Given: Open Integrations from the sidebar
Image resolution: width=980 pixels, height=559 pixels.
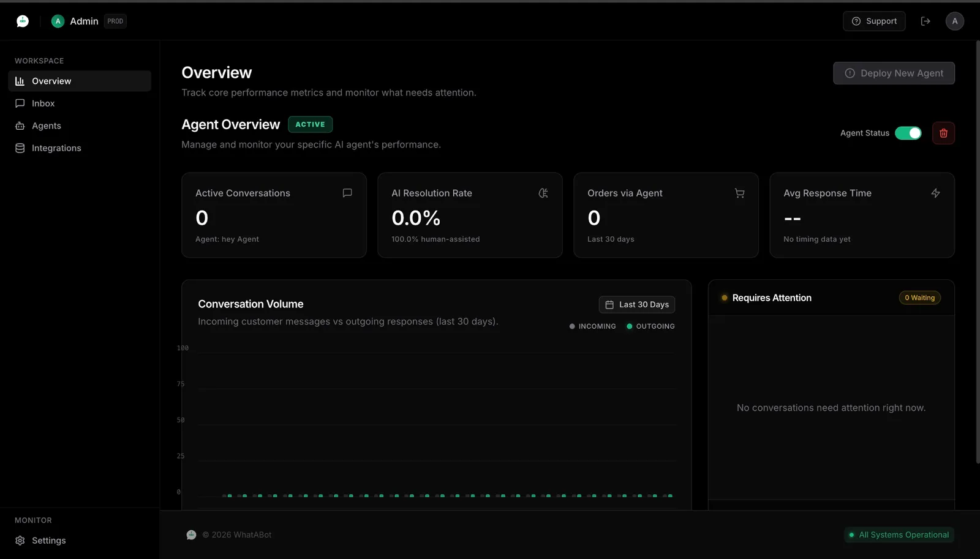Looking at the screenshot, I should [x=56, y=148].
